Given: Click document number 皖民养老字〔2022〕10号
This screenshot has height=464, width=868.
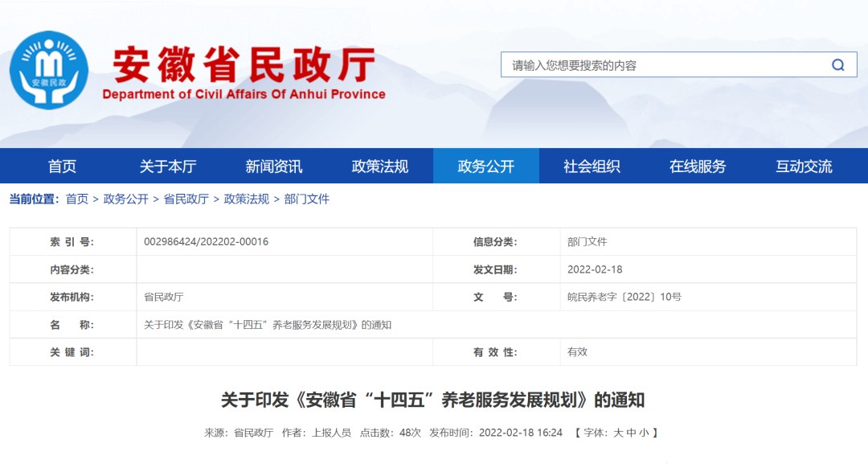Looking at the screenshot, I should 624,298.
